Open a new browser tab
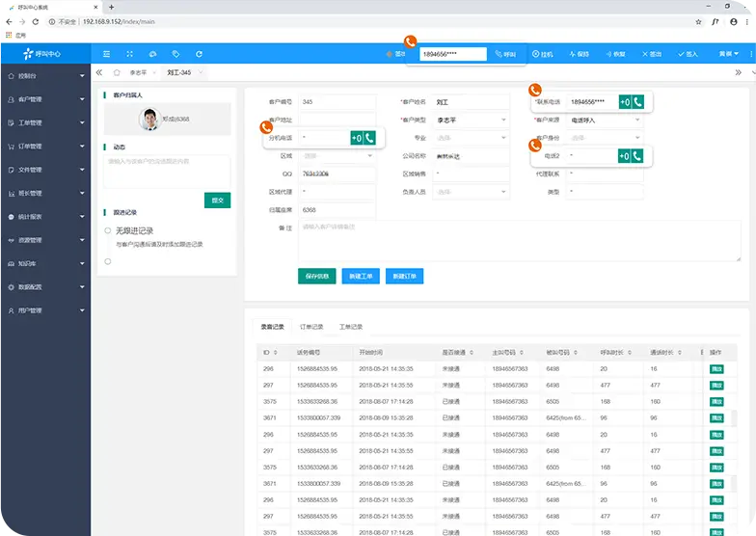Viewport: 756px width, 536px height. [x=112, y=7]
